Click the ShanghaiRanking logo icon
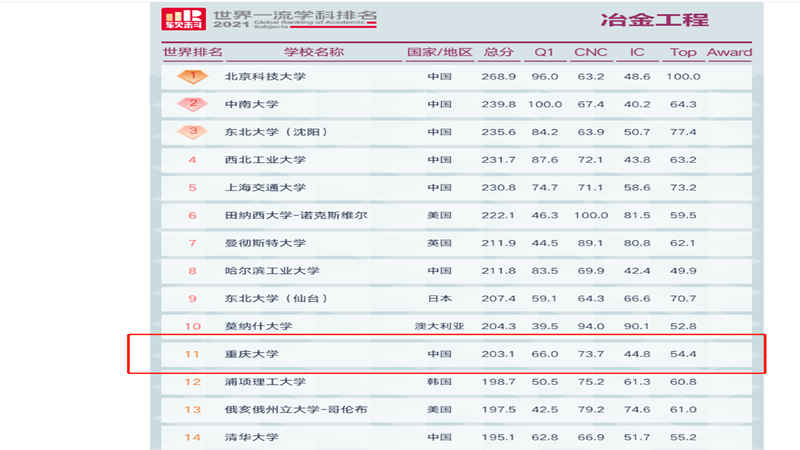The height and width of the screenshot is (450, 800). tap(184, 19)
